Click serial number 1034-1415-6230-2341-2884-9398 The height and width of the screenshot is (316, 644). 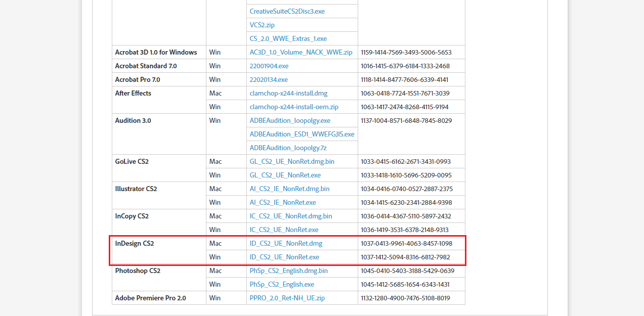tap(406, 202)
